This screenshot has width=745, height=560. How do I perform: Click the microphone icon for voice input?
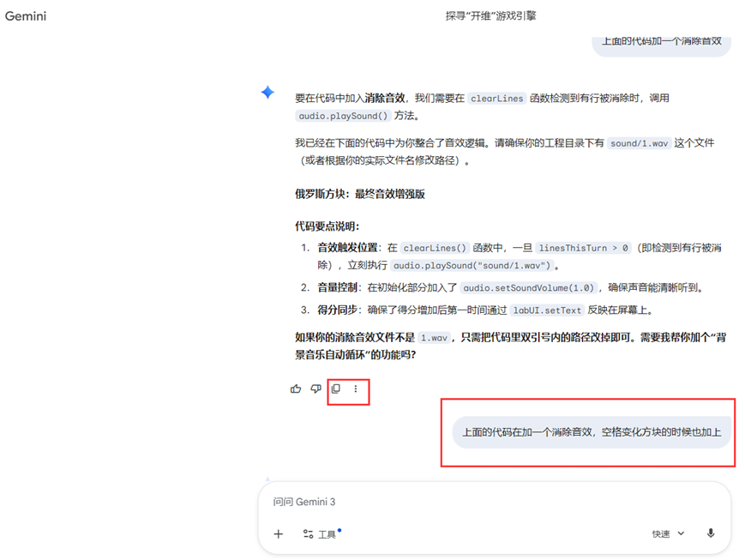pos(711,533)
